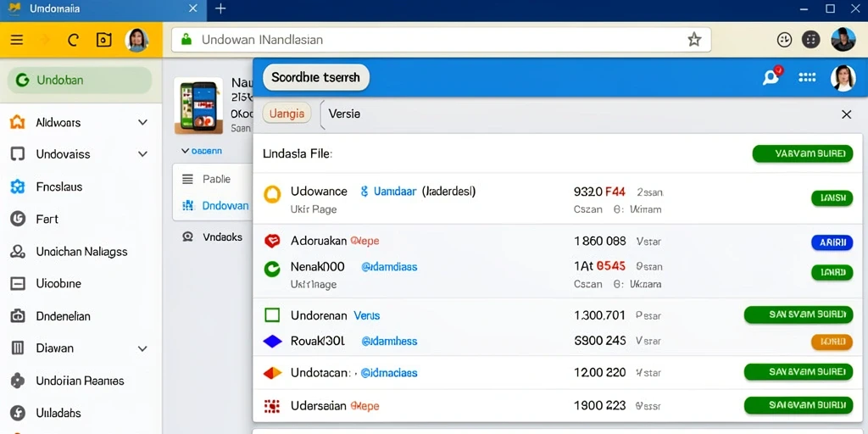Click the camera icon beside Dndenelian
This screenshot has width=868, height=434.
click(18, 316)
